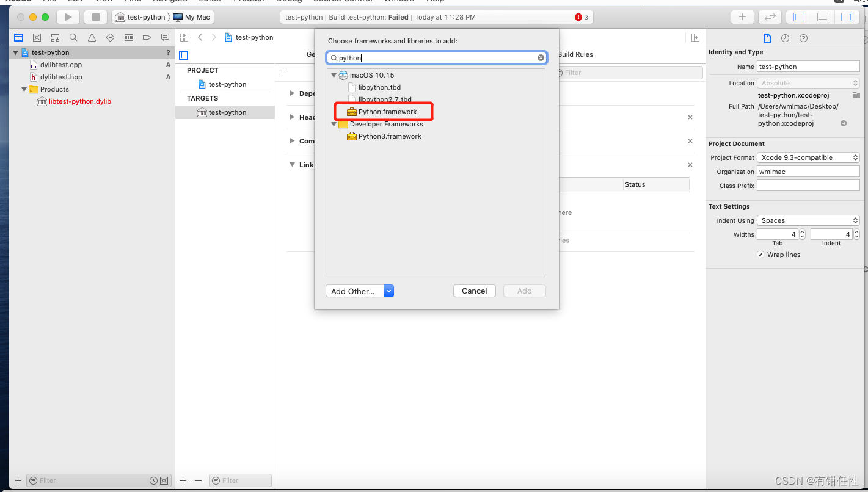The width and height of the screenshot is (868, 492).
Task: Click the Add Other button
Action: (x=354, y=291)
